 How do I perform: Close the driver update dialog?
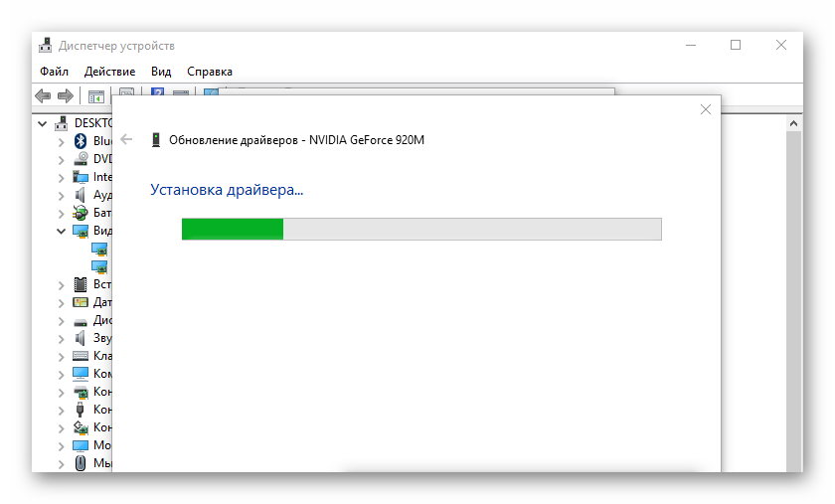706,109
